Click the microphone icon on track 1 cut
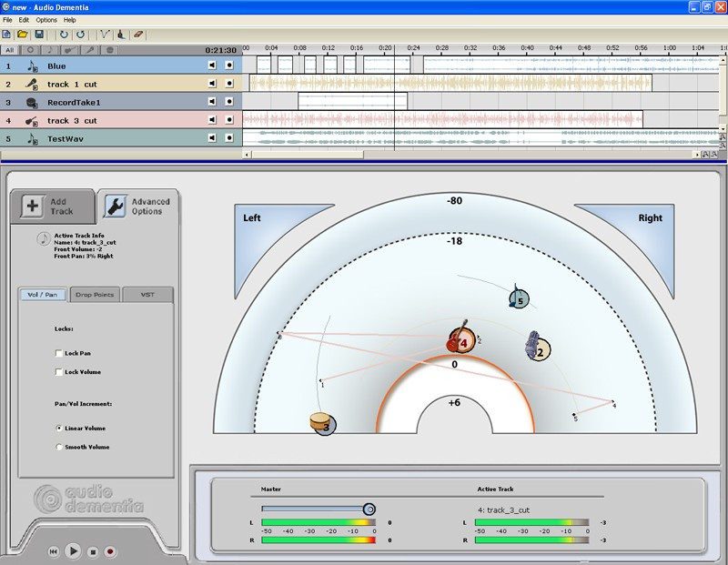 point(32,85)
